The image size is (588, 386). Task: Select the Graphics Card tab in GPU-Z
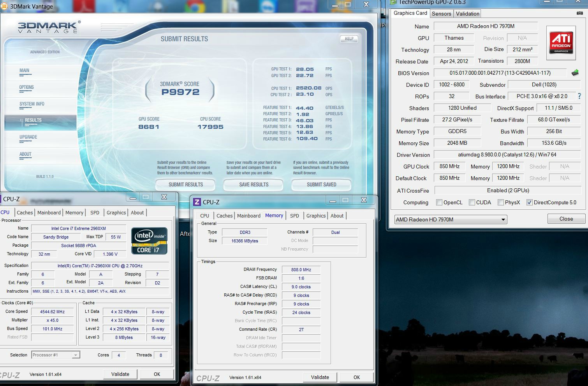click(x=410, y=13)
